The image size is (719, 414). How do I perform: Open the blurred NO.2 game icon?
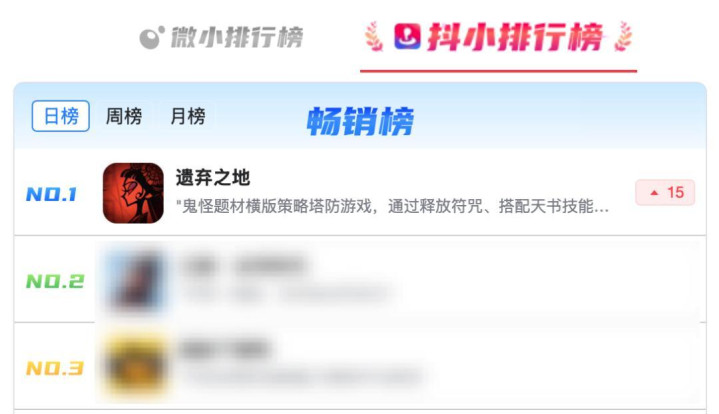click(134, 280)
